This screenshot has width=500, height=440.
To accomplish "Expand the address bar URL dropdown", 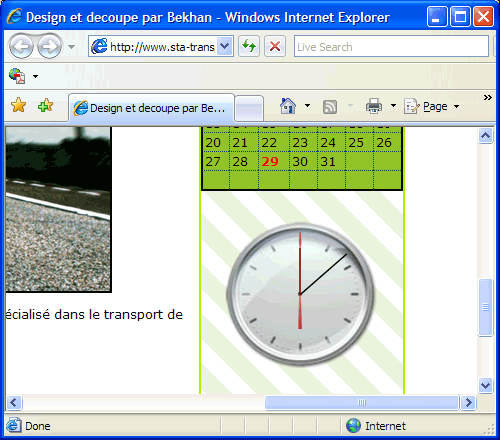I will point(225,46).
